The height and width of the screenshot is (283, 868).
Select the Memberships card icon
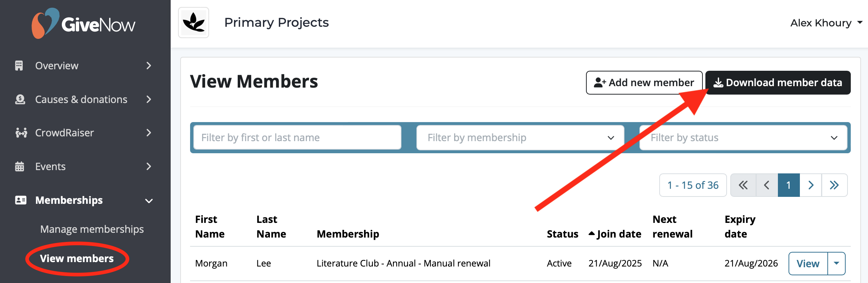pyautogui.click(x=21, y=200)
